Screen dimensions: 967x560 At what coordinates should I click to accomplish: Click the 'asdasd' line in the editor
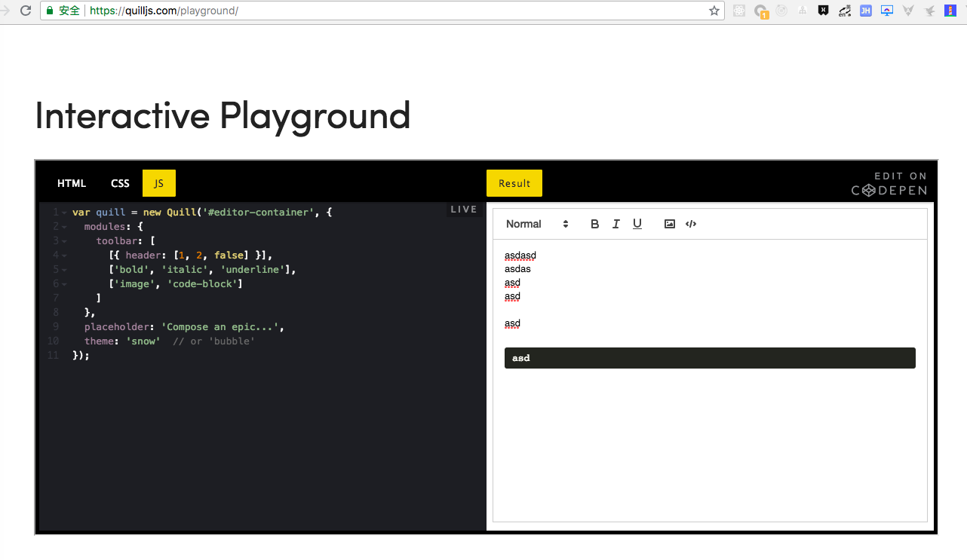[x=520, y=256]
